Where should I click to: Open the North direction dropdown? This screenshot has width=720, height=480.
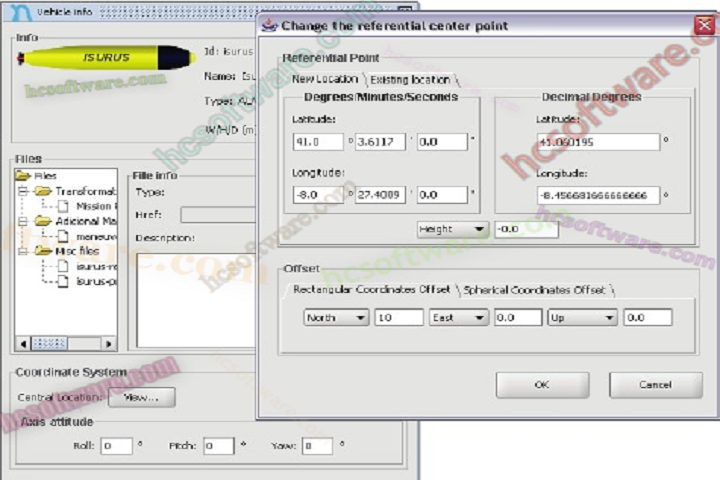click(336, 317)
